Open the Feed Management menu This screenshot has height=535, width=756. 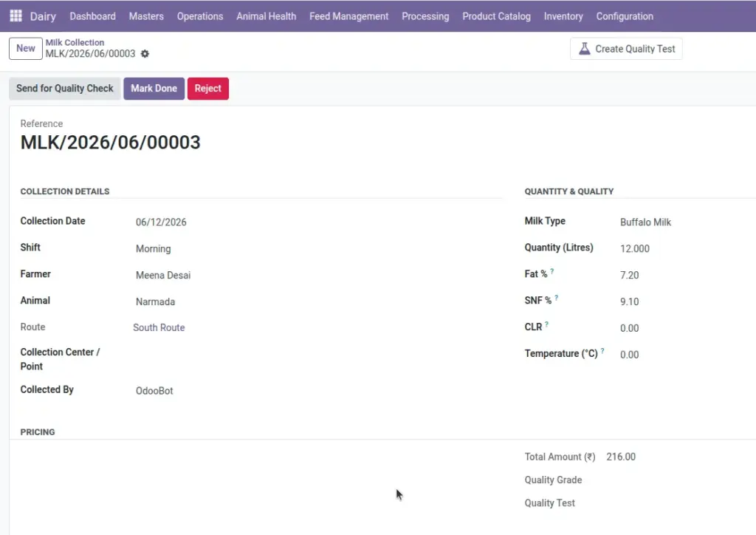pyautogui.click(x=349, y=16)
